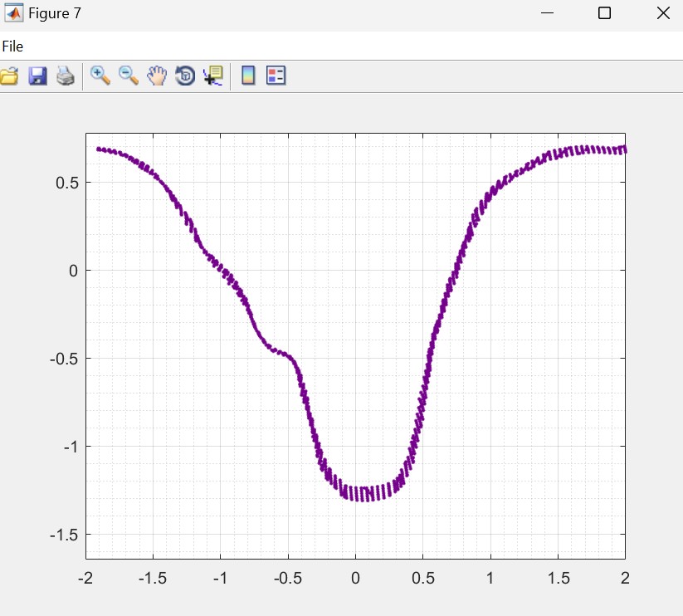Save the figure with the floppy disk icon
The width and height of the screenshot is (683, 616).
(x=37, y=76)
